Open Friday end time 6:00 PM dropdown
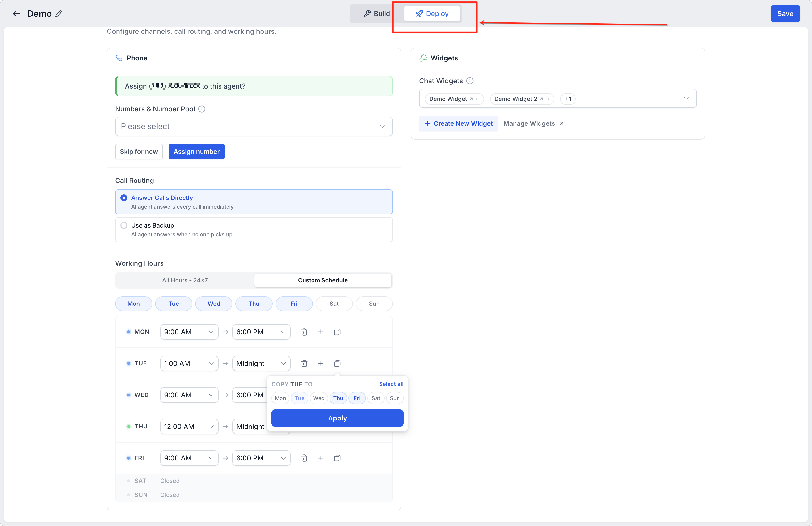Image resolution: width=812 pixels, height=526 pixels. [x=261, y=458]
